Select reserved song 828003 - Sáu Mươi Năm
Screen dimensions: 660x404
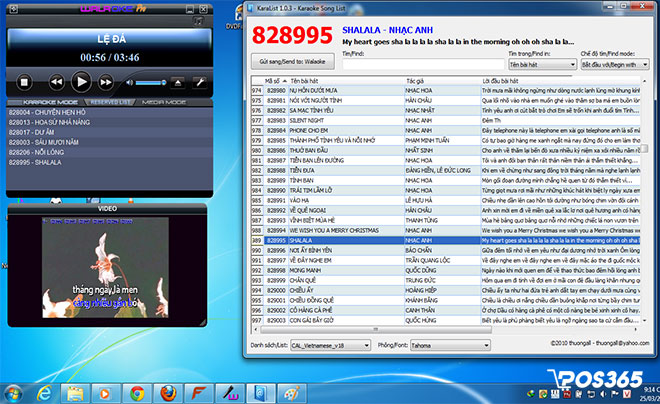[x=109, y=142]
